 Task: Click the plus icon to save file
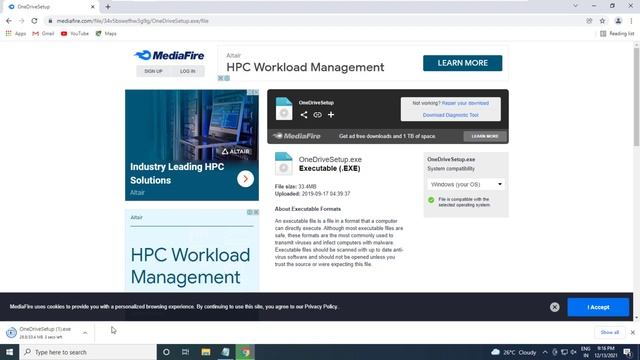coord(331,115)
